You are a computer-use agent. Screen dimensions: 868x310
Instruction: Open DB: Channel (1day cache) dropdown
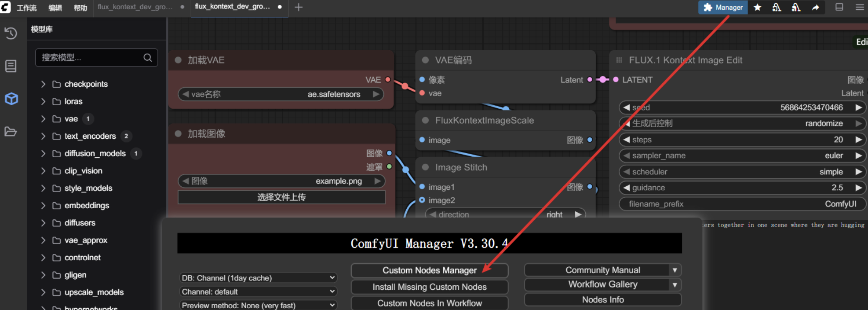click(258, 278)
